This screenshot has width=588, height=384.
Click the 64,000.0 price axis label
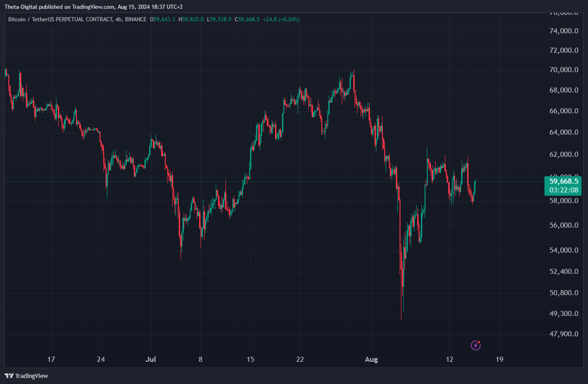563,132
